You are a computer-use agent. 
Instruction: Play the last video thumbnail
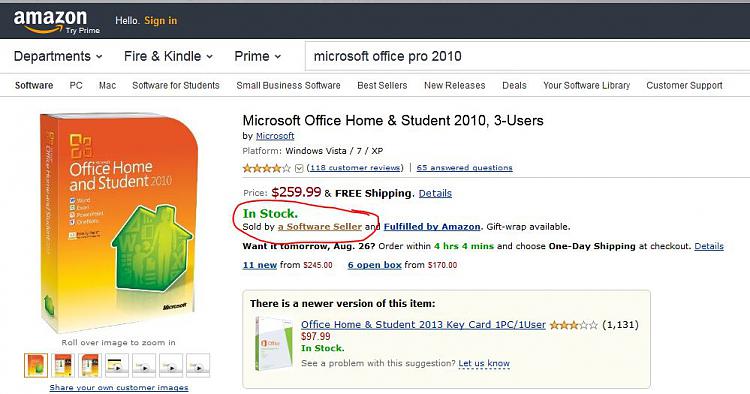198,365
